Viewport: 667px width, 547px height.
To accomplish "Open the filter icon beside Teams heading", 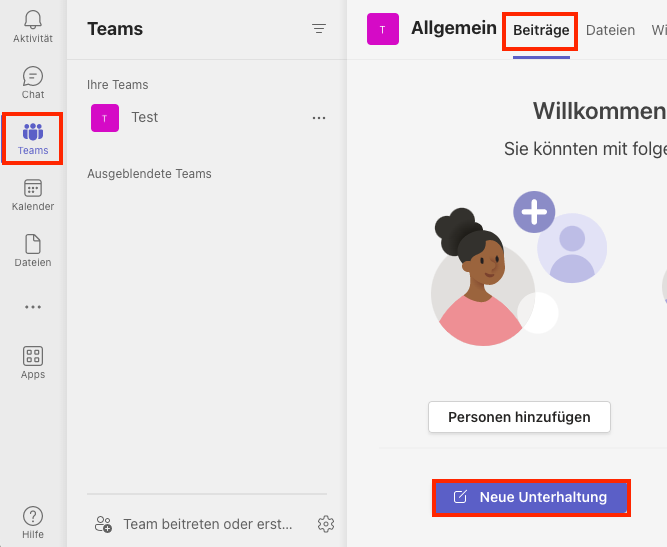I will point(319,29).
